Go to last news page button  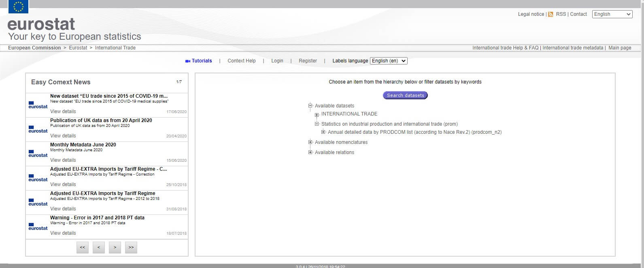131,247
